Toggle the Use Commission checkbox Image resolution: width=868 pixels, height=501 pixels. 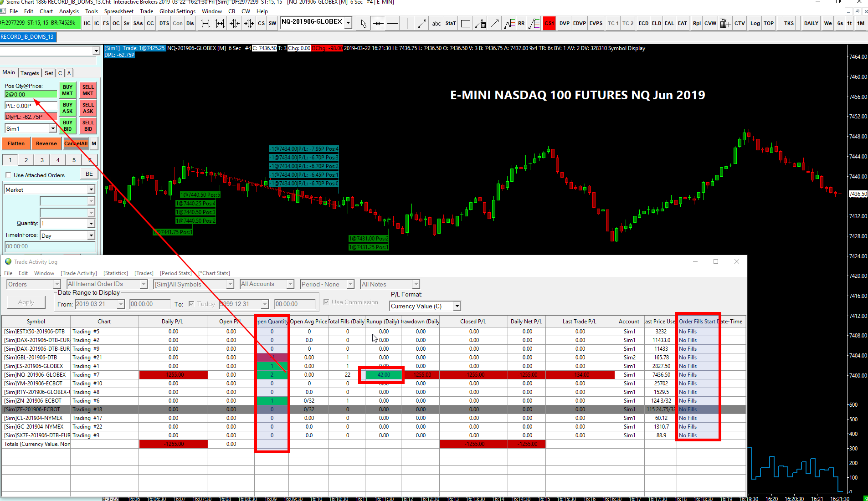326,302
